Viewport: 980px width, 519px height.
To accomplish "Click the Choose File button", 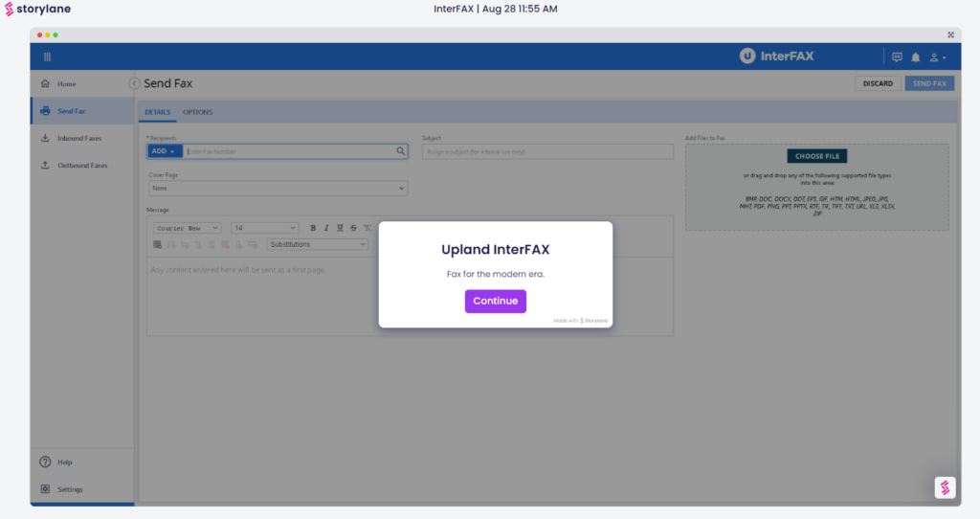I will (x=817, y=156).
